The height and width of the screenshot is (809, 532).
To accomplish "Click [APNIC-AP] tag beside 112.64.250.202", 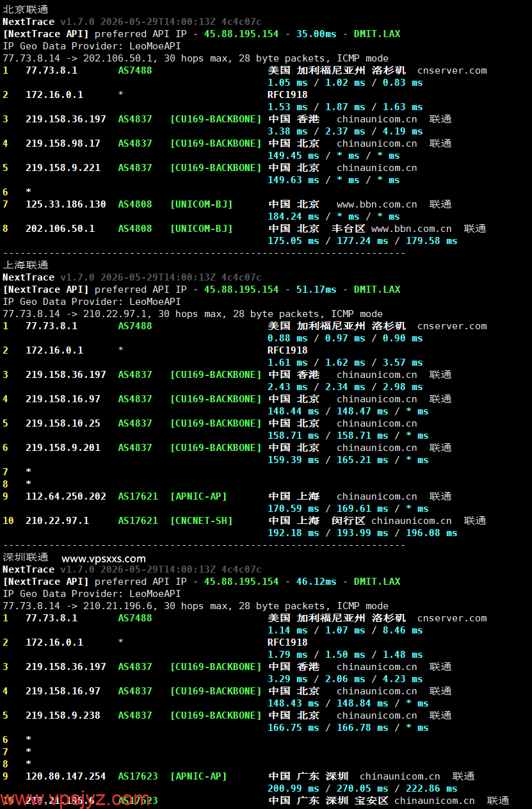I will coord(198,496).
